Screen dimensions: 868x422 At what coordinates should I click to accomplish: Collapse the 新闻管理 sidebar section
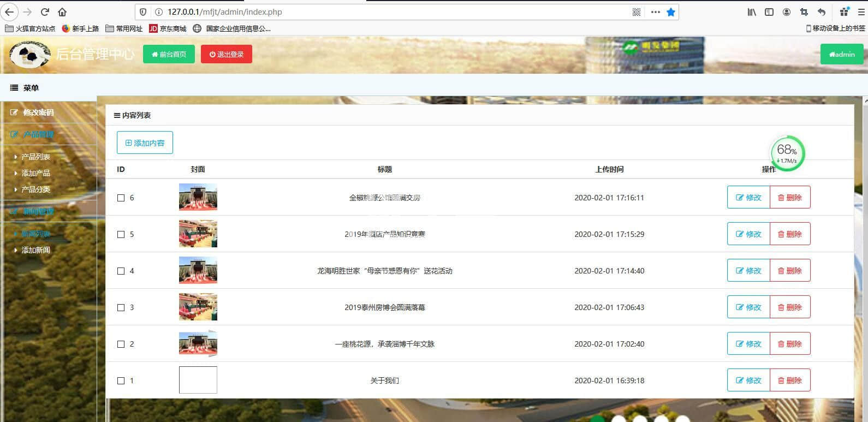pos(38,211)
